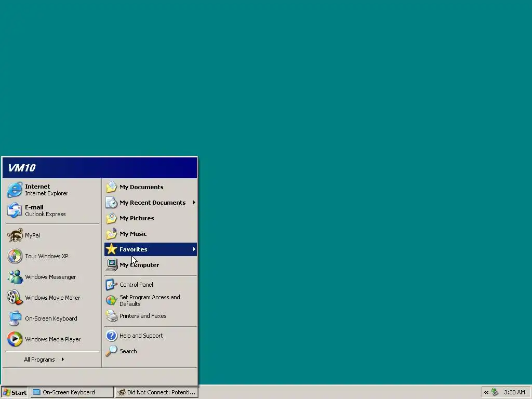
Task: Open My Computer monitor icon
Action: [111, 265]
